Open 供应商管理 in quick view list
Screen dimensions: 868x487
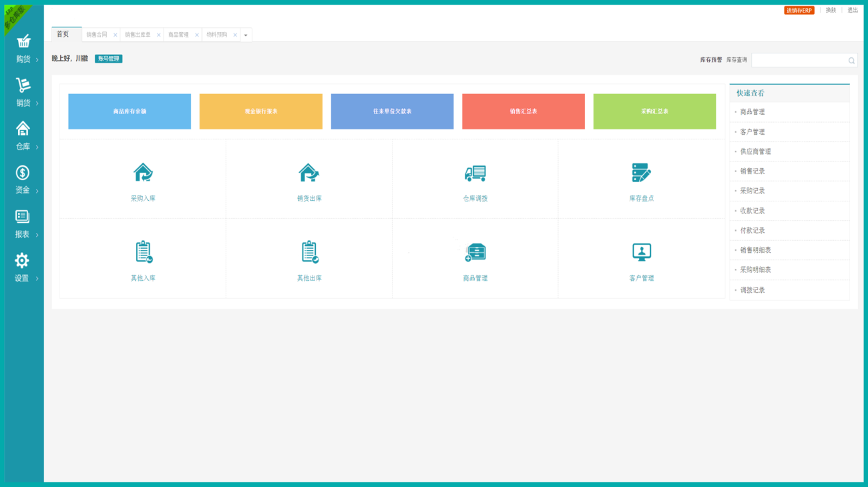789,151
